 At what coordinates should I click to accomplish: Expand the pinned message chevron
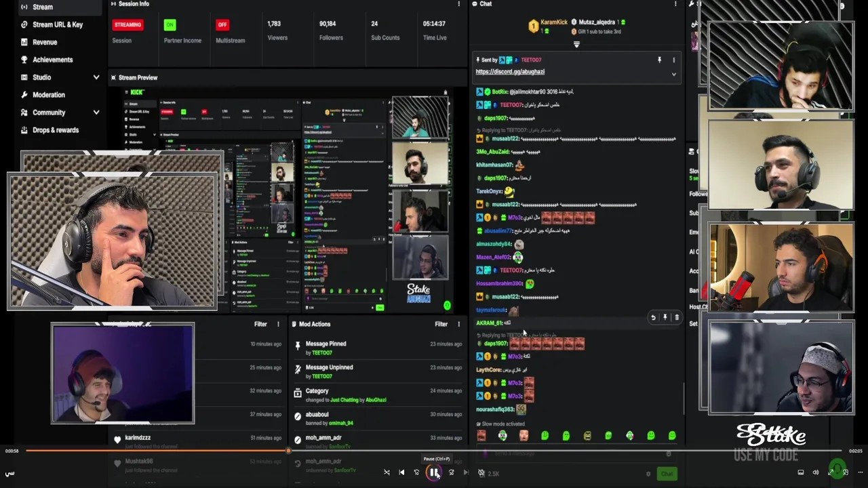click(x=673, y=74)
